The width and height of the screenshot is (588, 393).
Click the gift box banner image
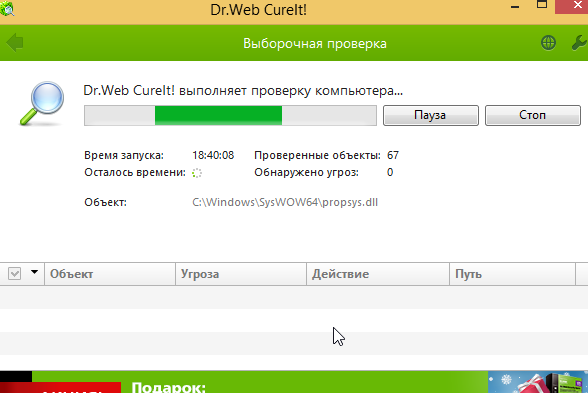(x=538, y=382)
